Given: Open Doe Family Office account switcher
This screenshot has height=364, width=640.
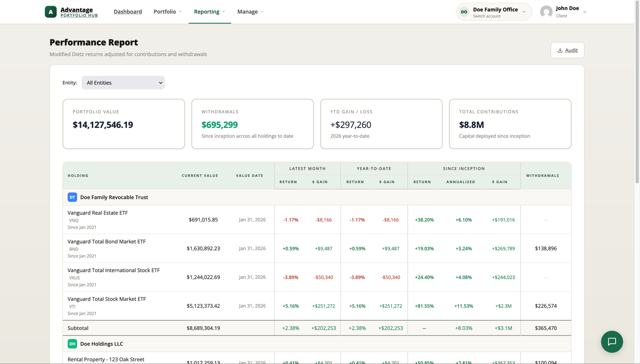Looking at the screenshot, I should coord(494,12).
